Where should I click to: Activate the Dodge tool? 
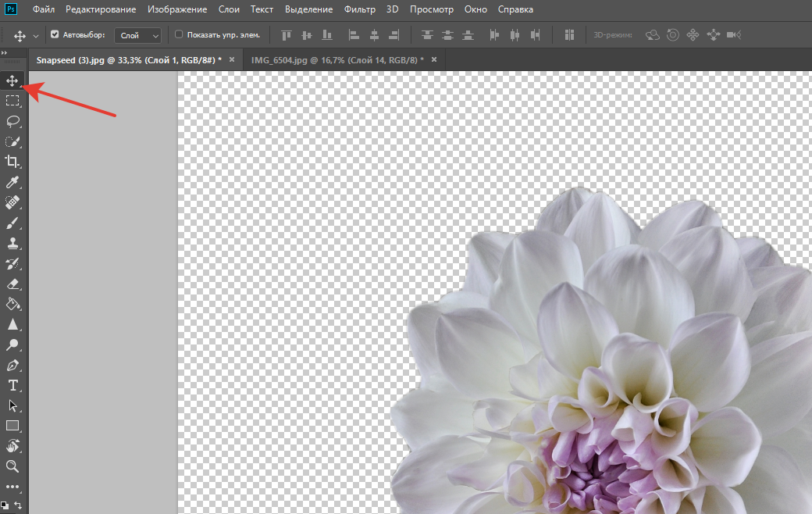point(12,344)
